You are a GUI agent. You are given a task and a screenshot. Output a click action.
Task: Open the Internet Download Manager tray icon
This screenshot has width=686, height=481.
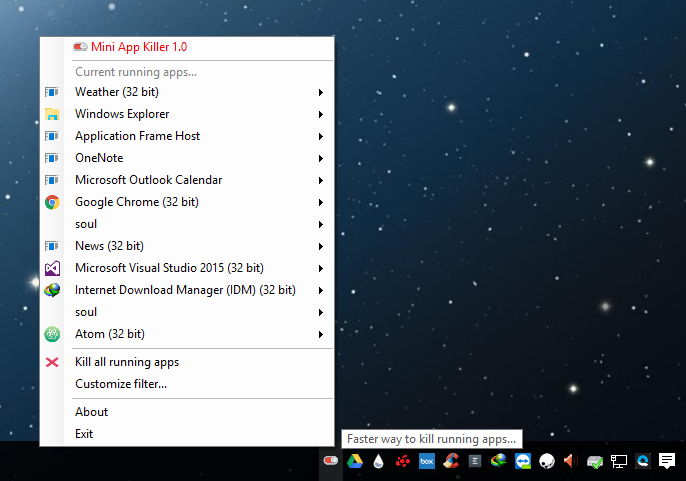(498, 461)
